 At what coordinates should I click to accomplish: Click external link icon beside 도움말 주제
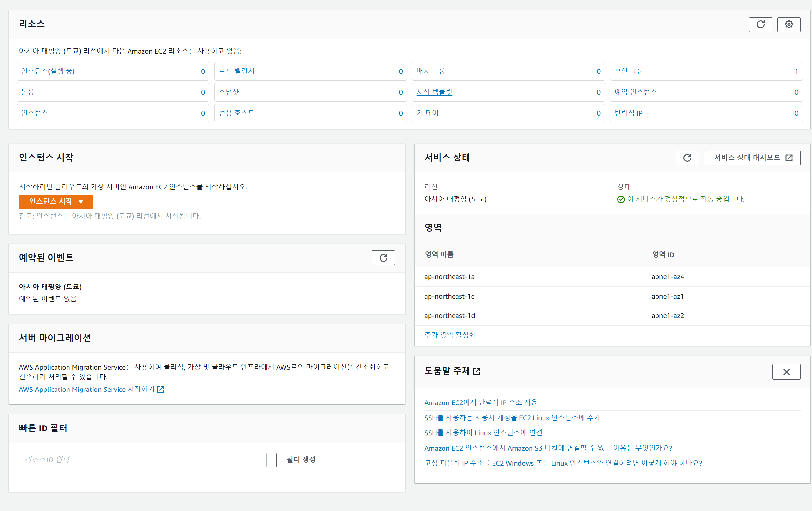pos(477,371)
